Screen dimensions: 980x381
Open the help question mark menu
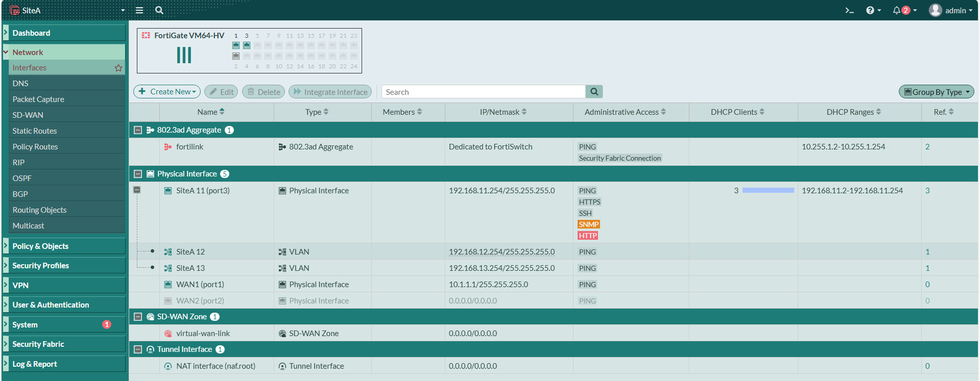pos(873,10)
